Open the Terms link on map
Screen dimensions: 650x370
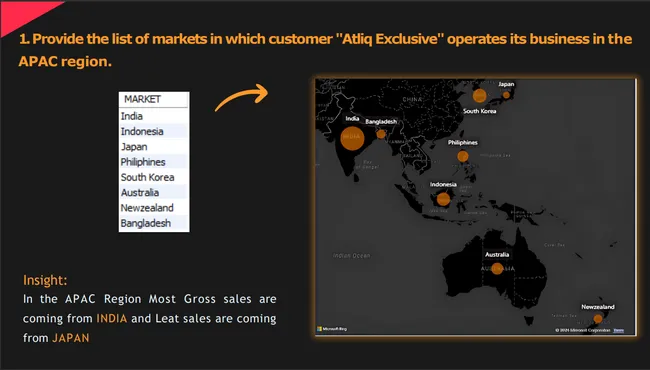point(618,330)
